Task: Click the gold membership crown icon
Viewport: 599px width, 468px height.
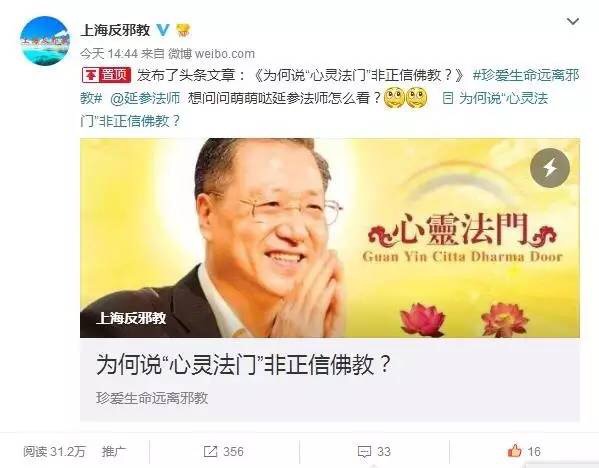Action: pyautogui.click(x=183, y=30)
